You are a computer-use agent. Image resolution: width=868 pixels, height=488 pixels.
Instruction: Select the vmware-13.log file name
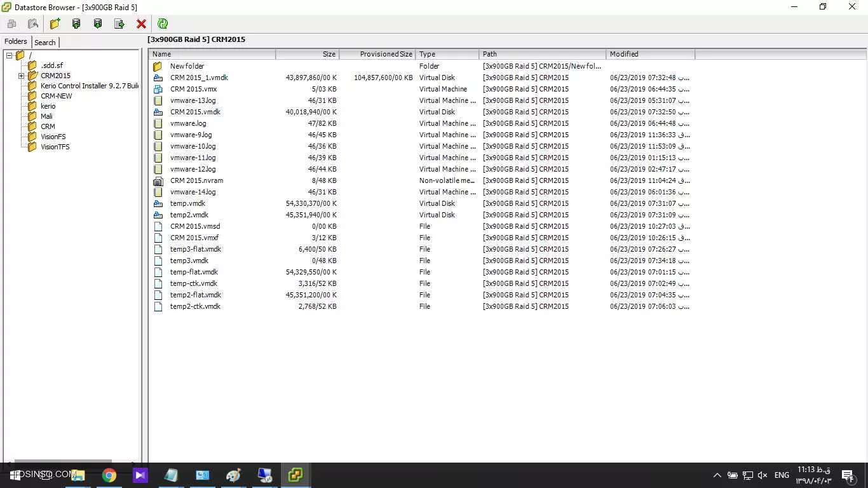click(x=193, y=100)
